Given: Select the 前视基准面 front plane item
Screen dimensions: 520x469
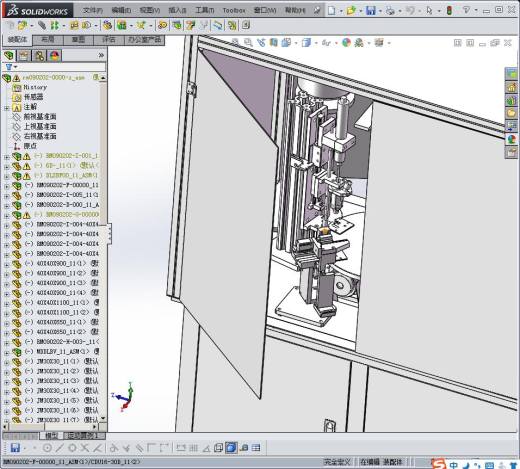Looking at the screenshot, I should 40,117.
